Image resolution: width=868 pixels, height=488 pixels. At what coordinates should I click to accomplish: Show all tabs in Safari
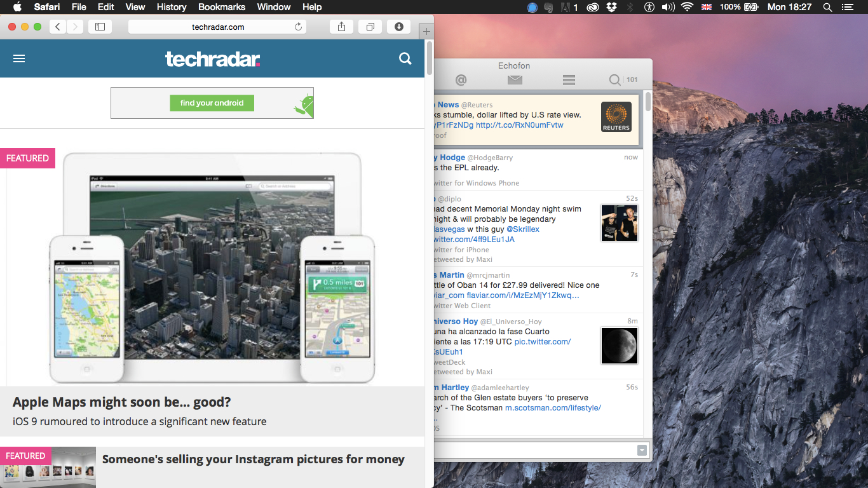370,27
